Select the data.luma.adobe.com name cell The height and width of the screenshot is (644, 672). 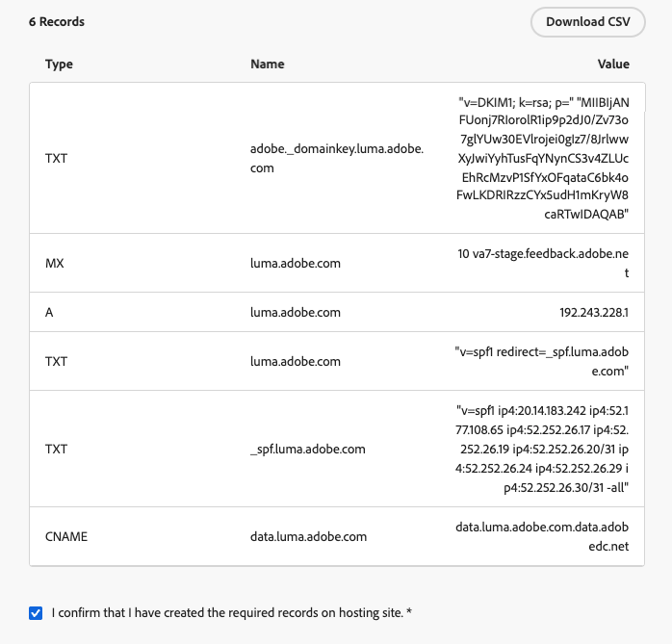coord(308,536)
